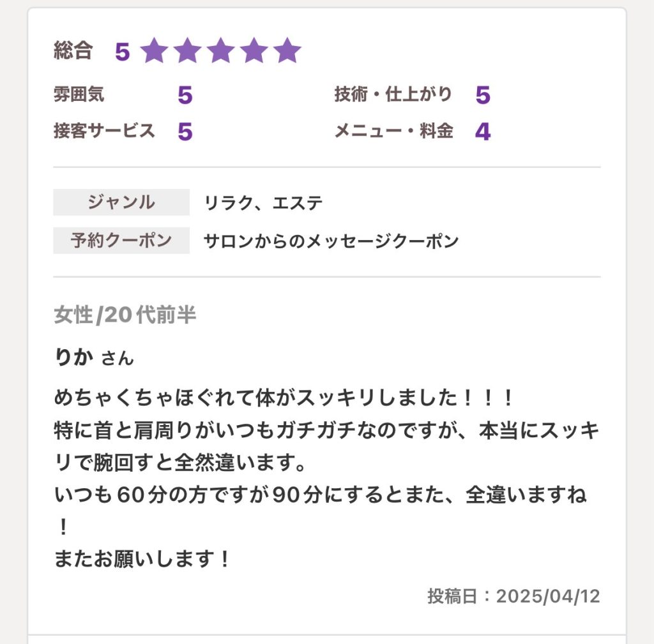This screenshot has width=654, height=644.
Task: Select the 接客サービス rating score
Action: coord(185,131)
